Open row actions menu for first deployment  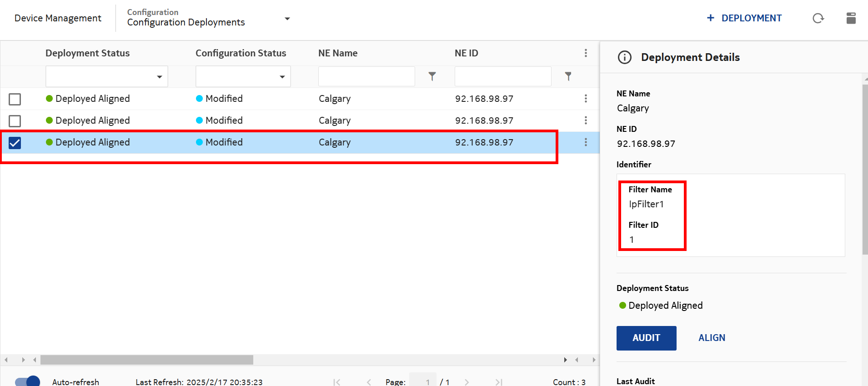586,99
